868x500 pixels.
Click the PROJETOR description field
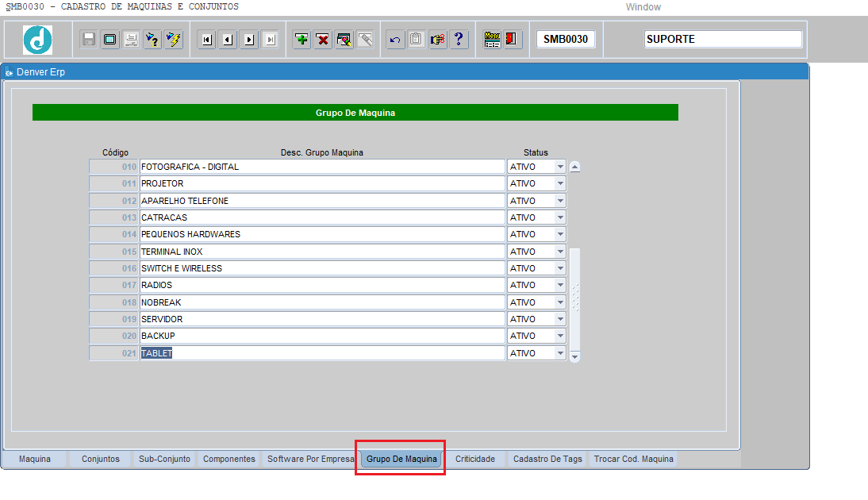(322, 183)
